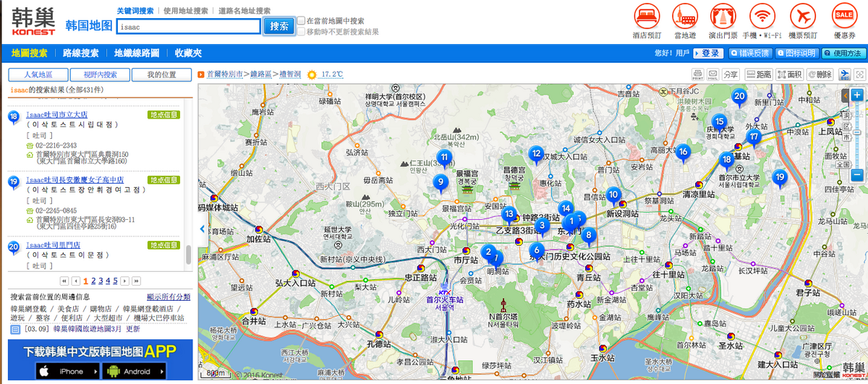868x384 pixels.
Task: Click the print map icon
Action: (697, 74)
